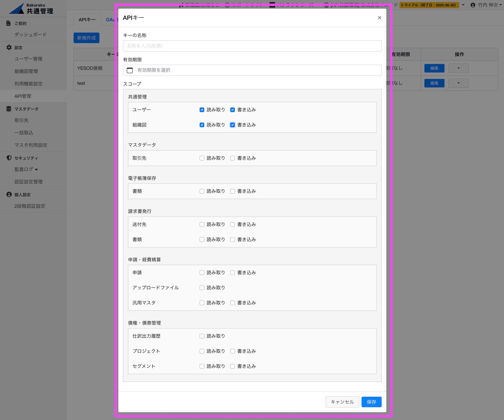This screenshot has width=504, height=420.
Task: Enable 取引先 読み取り checkbox
Action: pyautogui.click(x=202, y=158)
